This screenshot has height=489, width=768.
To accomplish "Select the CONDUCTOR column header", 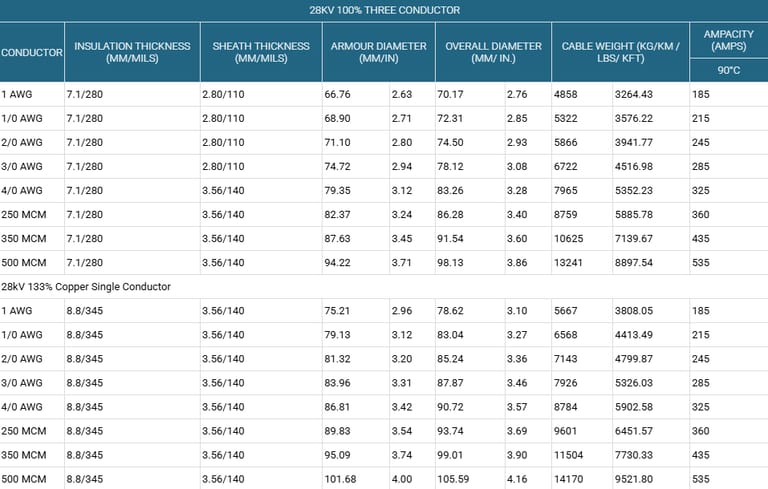I will pos(32,52).
